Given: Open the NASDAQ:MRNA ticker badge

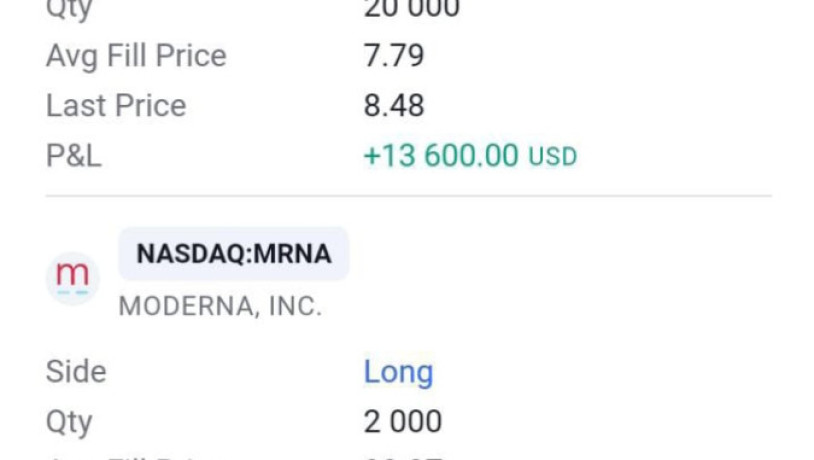Looking at the screenshot, I should (x=234, y=254).
